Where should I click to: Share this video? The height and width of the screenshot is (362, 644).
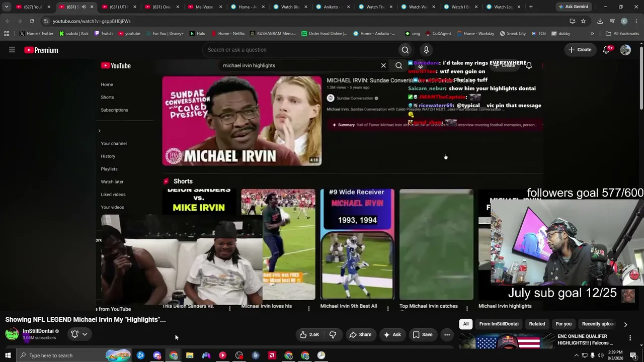pyautogui.click(x=360, y=334)
